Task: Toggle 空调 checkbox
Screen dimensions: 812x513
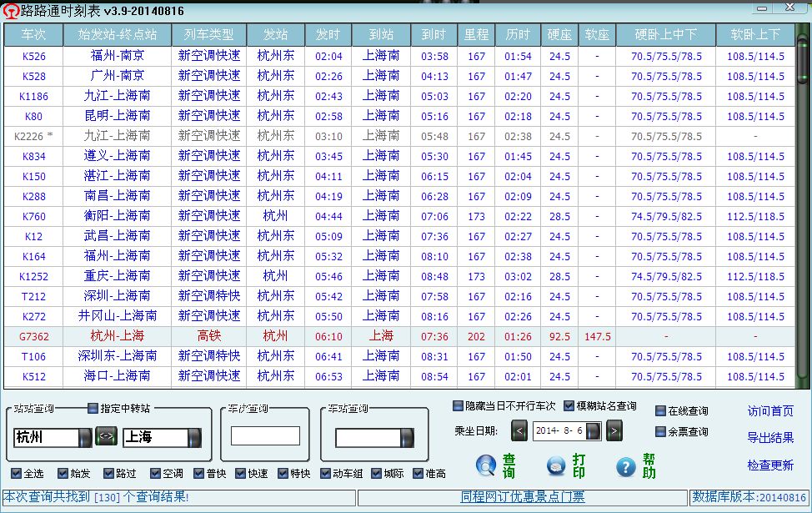Action: pyautogui.click(x=155, y=473)
